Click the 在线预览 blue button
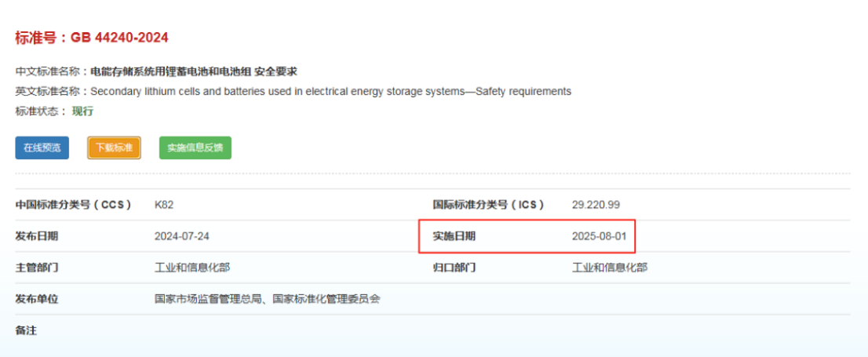The image size is (868, 357). pos(42,148)
